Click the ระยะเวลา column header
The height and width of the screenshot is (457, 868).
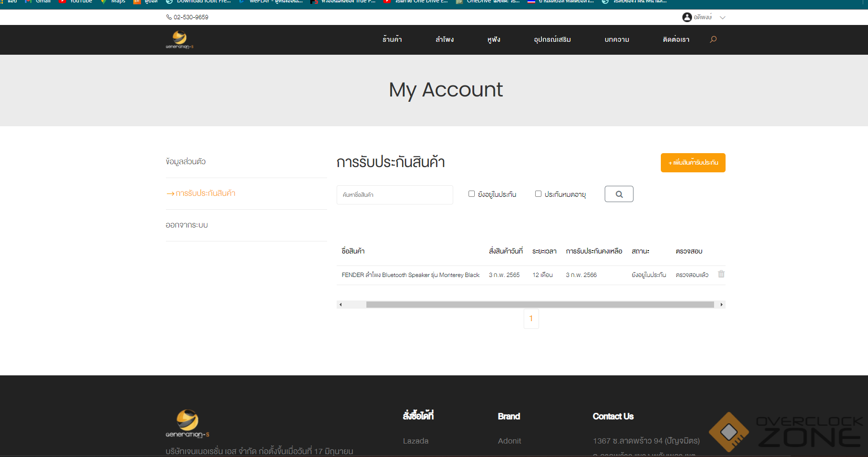[x=544, y=251]
